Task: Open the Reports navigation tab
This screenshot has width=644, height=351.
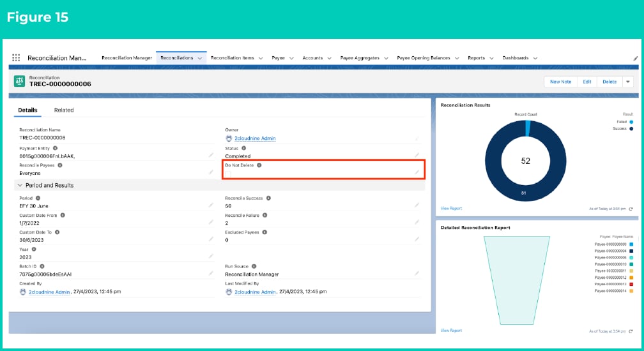Action: (477, 58)
